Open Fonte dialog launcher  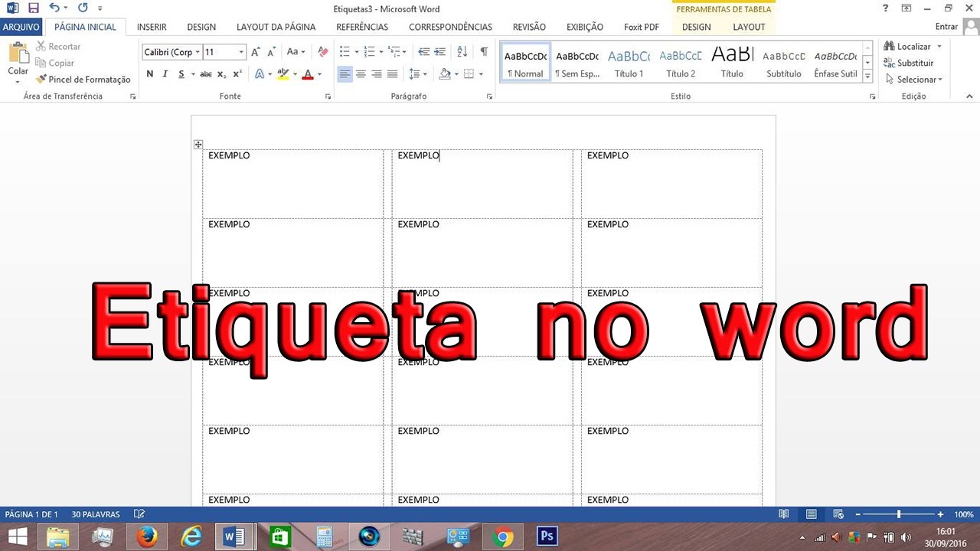point(328,96)
